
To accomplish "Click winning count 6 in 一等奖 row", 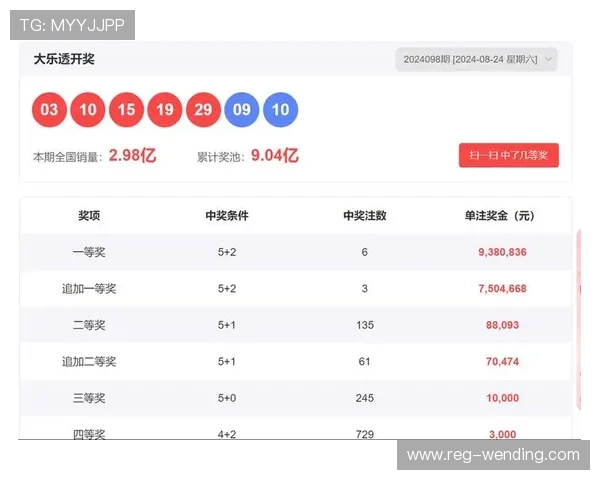I will click(x=365, y=252).
